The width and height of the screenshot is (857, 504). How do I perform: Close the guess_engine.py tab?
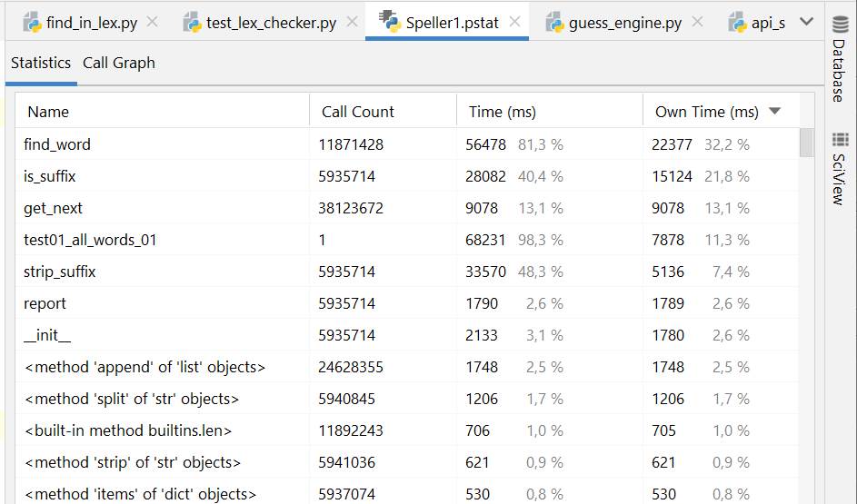click(697, 22)
